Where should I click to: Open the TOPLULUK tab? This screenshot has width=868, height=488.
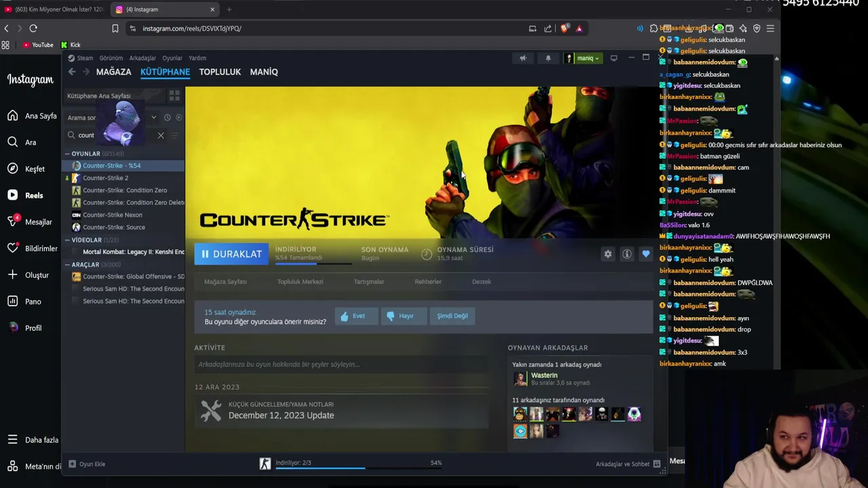tap(220, 72)
